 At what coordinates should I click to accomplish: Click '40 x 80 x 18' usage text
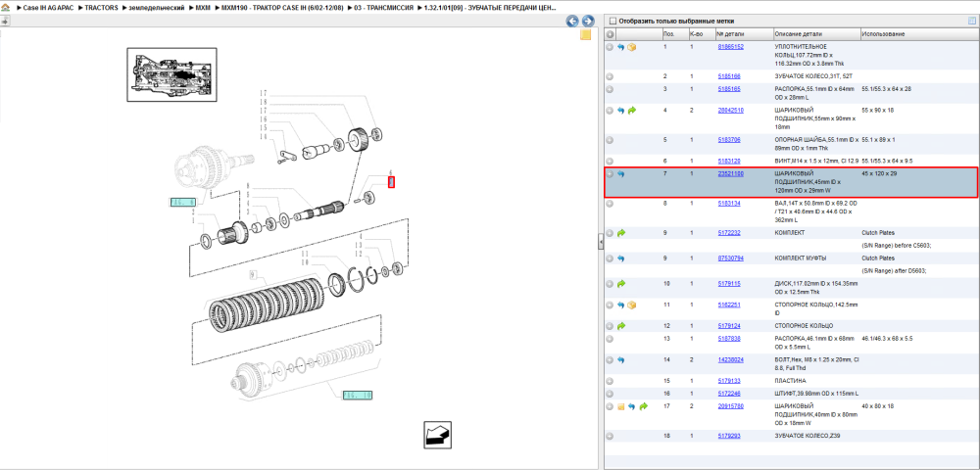click(877, 406)
